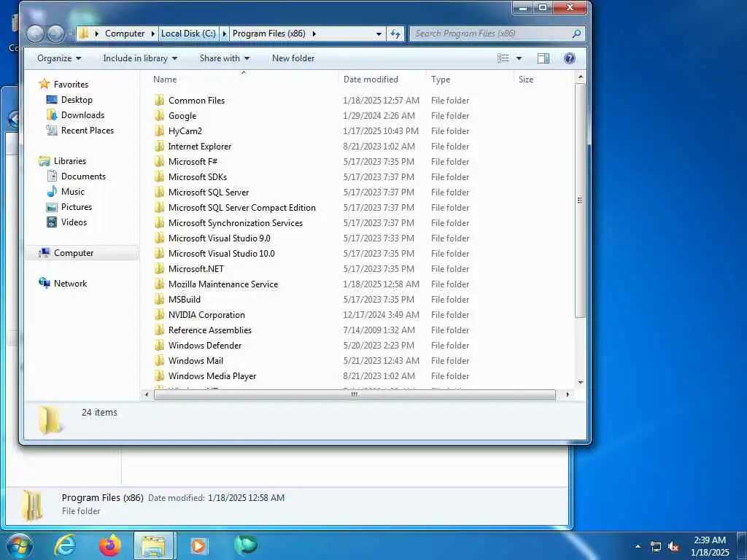Select Computer in navigation pane
Image resolution: width=747 pixels, height=560 pixels.
[74, 253]
